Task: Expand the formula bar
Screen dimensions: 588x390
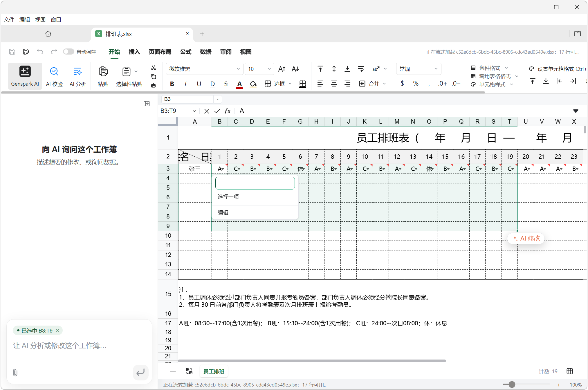Action: point(576,111)
